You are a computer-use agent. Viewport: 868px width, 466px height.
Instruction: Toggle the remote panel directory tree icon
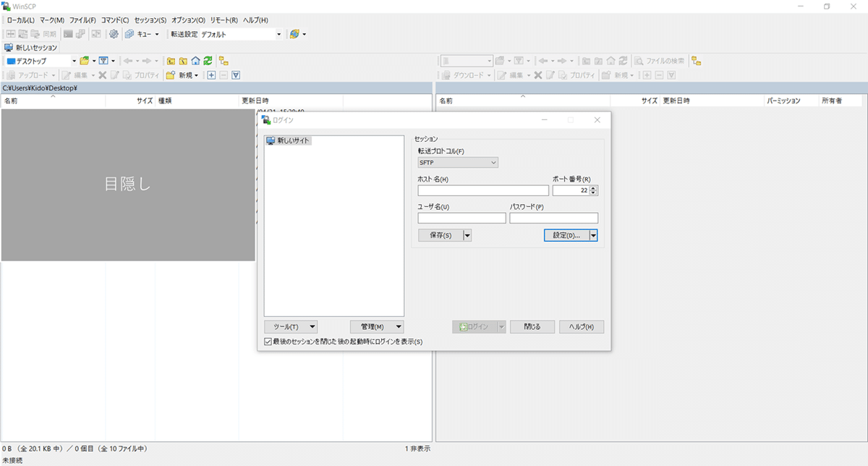point(696,62)
